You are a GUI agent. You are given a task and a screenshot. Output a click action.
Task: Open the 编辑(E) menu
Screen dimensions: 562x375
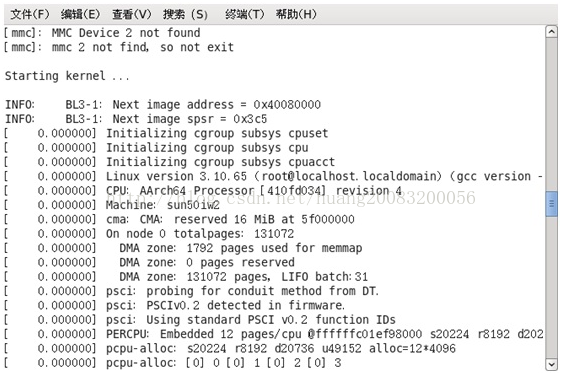[x=80, y=14]
